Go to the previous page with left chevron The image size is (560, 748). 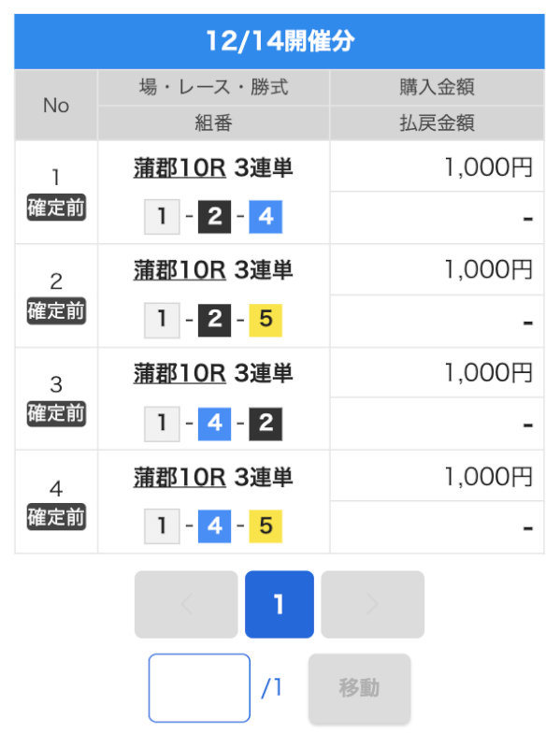(186, 604)
